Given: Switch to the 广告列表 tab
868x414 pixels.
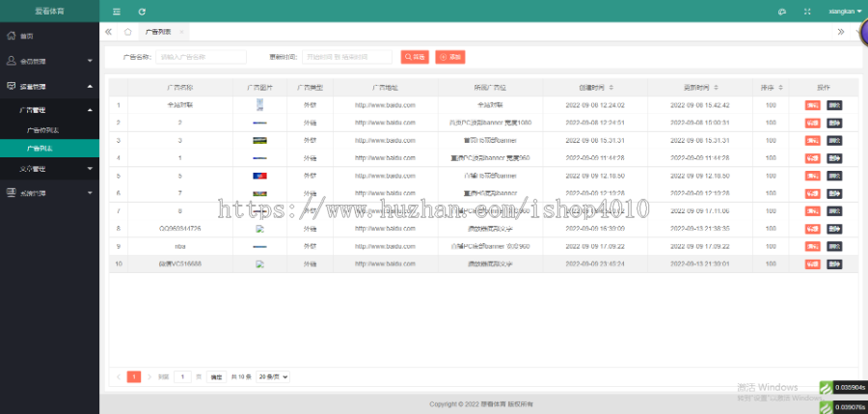Looking at the screenshot, I should tap(158, 32).
